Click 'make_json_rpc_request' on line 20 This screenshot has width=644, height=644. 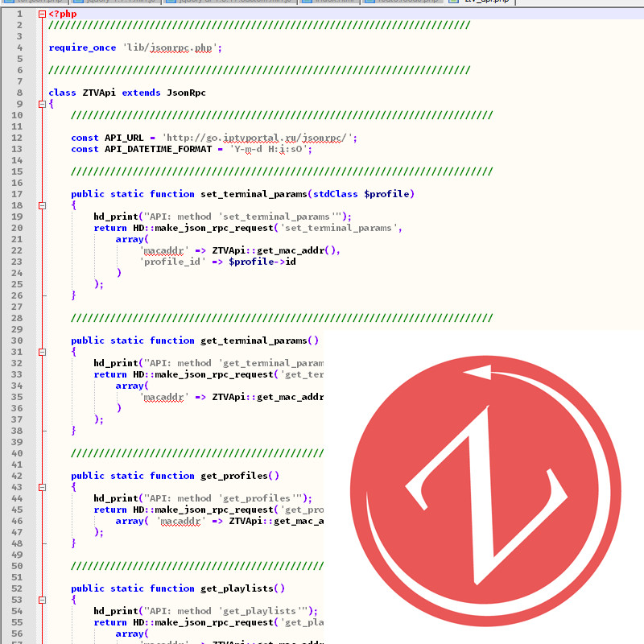click(214, 228)
